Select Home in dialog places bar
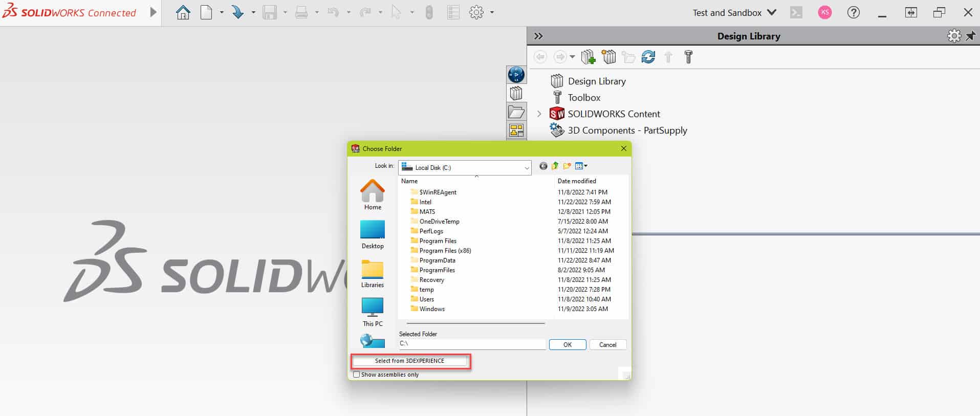This screenshot has width=980, height=416. pos(373,195)
